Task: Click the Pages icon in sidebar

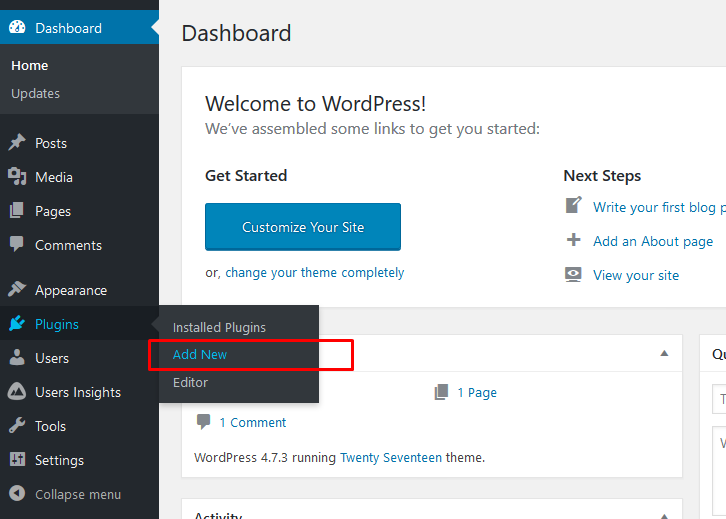Action: (x=17, y=211)
